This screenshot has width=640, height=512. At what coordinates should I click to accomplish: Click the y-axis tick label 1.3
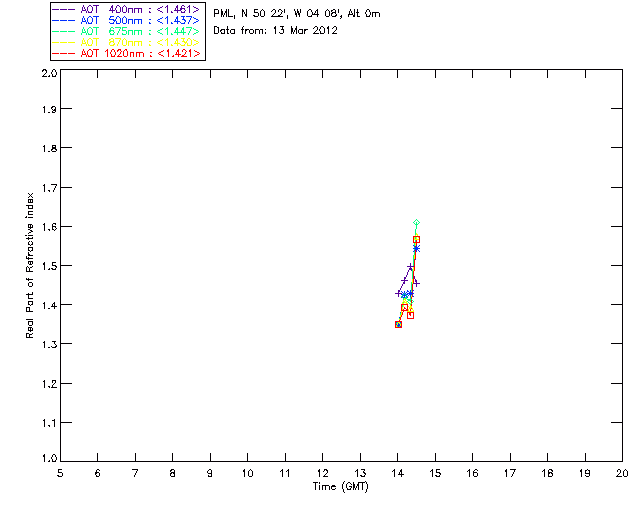coord(49,345)
